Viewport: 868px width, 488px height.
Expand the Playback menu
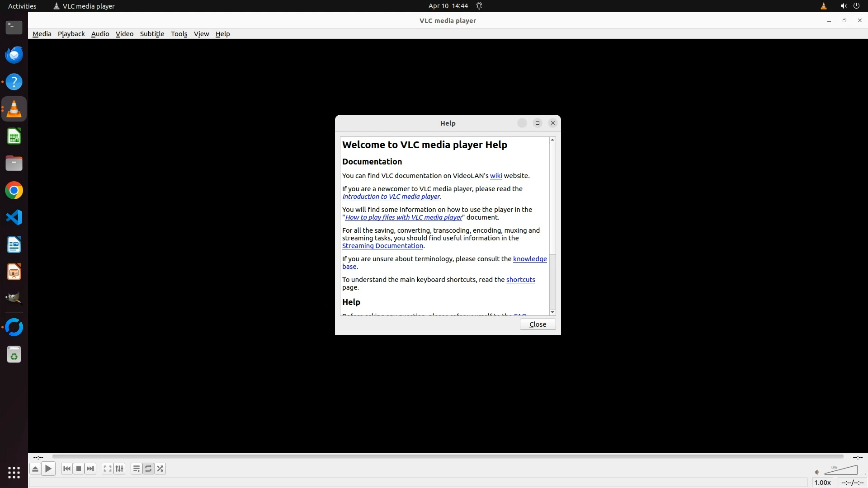(71, 34)
